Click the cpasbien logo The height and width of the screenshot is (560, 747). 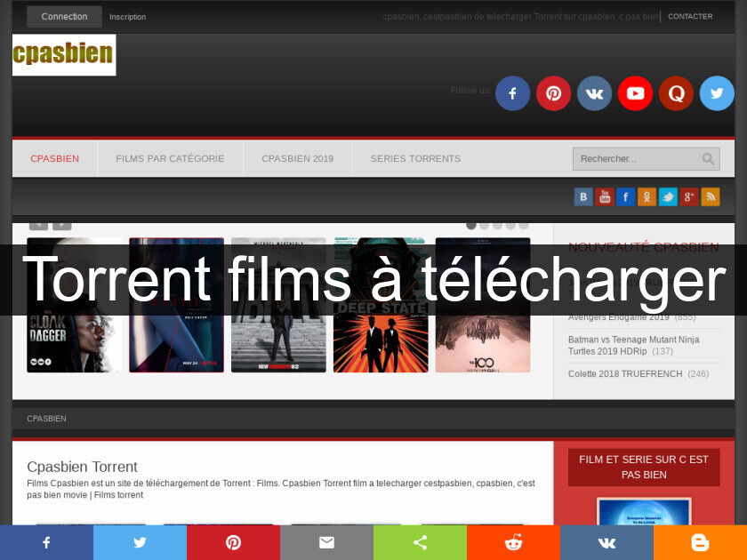[x=64, y=55]
